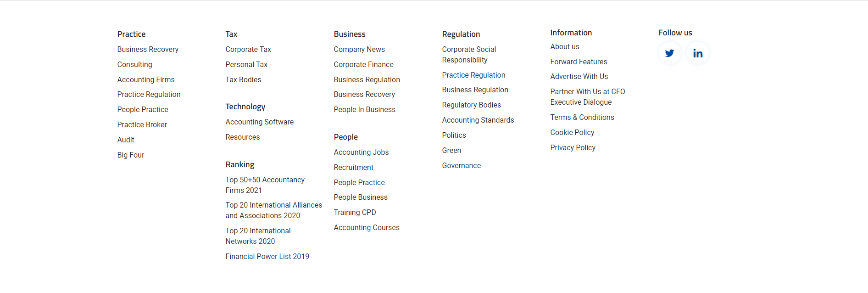
Task: Visit the Company News link
Action: coord(359,49)
